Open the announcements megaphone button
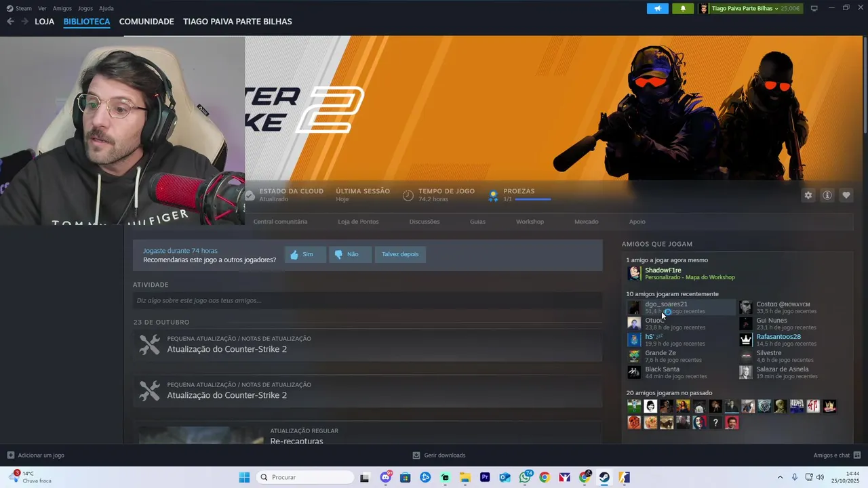 pos(657,8)
